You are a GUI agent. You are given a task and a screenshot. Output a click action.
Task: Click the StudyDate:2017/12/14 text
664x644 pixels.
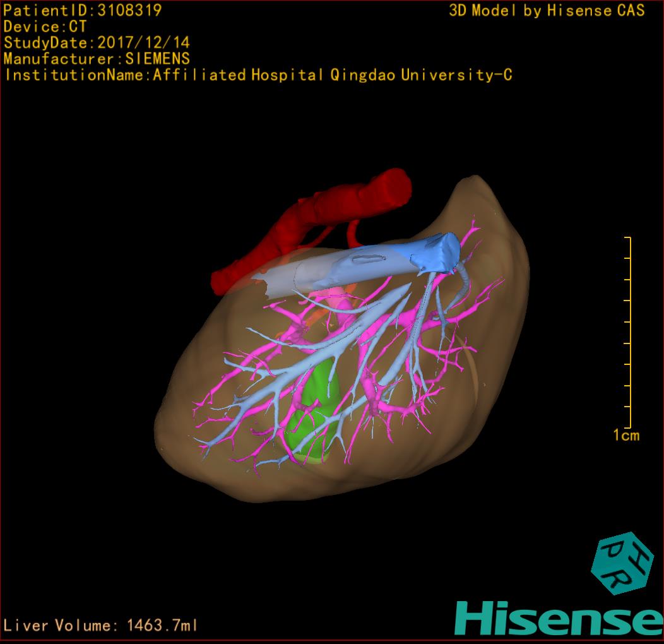(97, 43)
